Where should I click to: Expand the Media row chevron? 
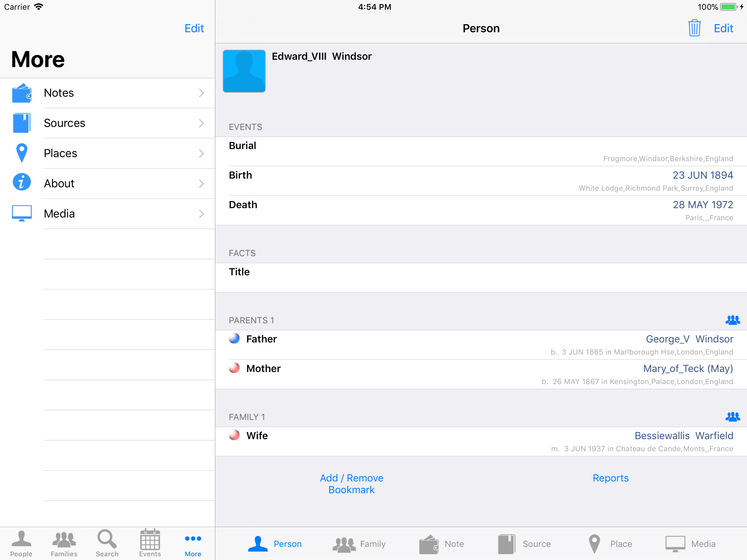click(201, 214)
